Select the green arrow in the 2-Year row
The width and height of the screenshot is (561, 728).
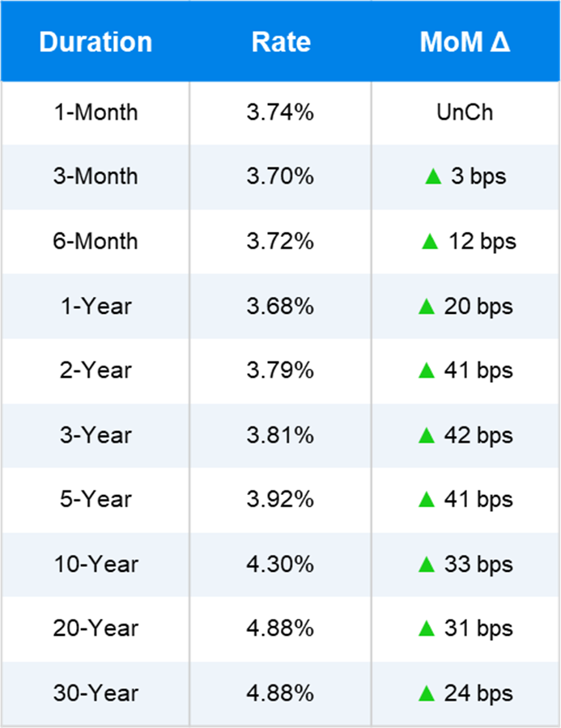coord(427,370)
